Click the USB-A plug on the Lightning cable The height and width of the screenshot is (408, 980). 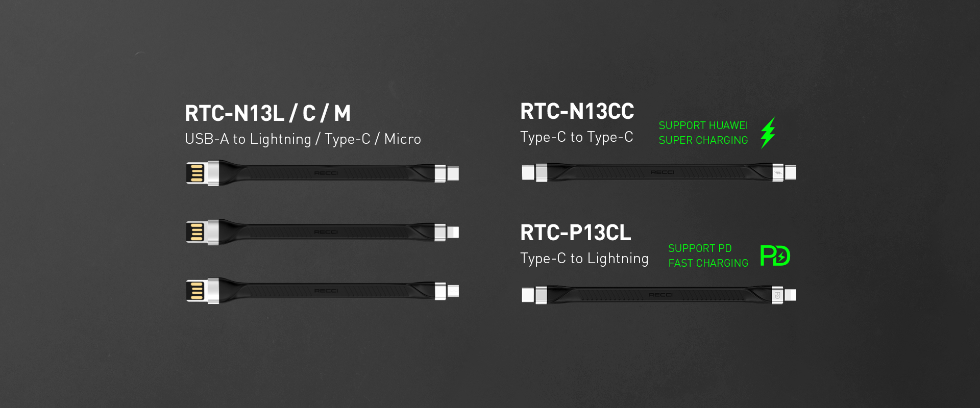pyautogui.click(x=197, y=232)
